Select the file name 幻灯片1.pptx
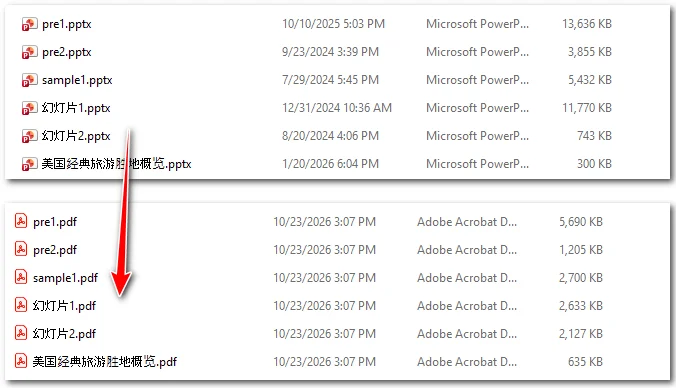Screen dimensions: 676x388 [x=76, y=108]
